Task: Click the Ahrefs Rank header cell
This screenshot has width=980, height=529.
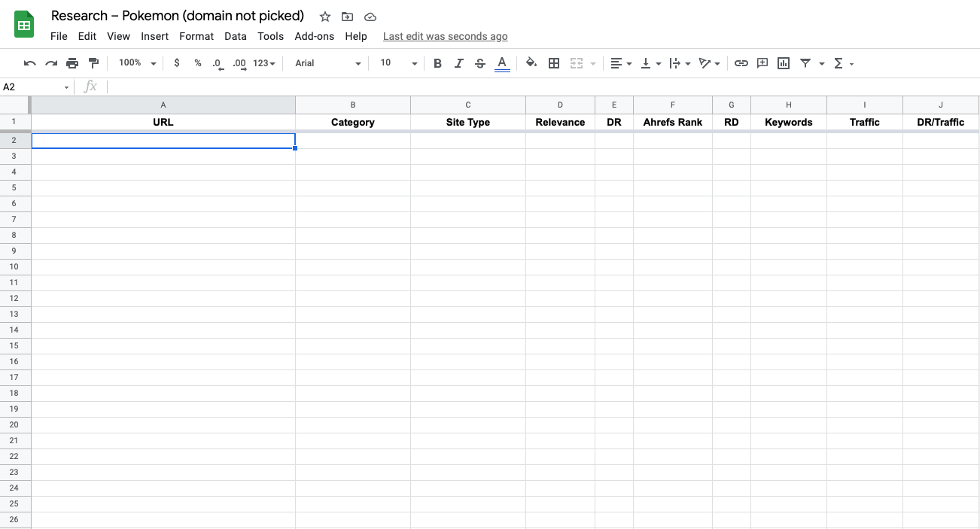Action: (673, 122)
